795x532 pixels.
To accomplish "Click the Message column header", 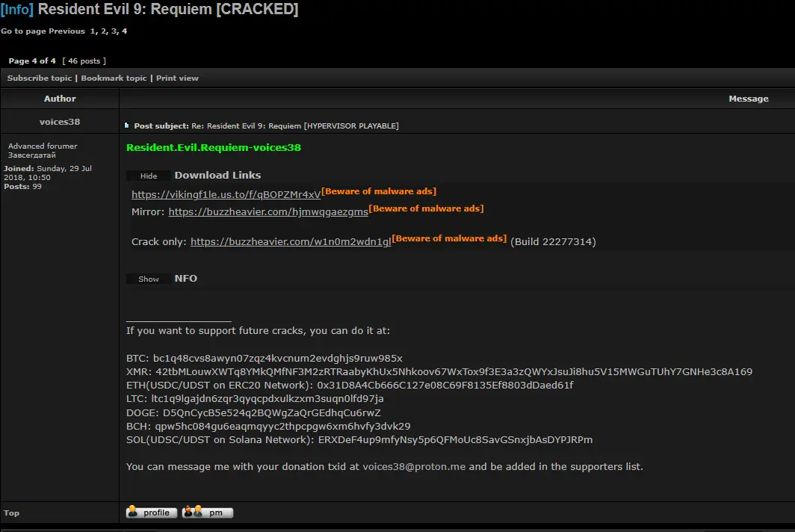I will (749, 99).
